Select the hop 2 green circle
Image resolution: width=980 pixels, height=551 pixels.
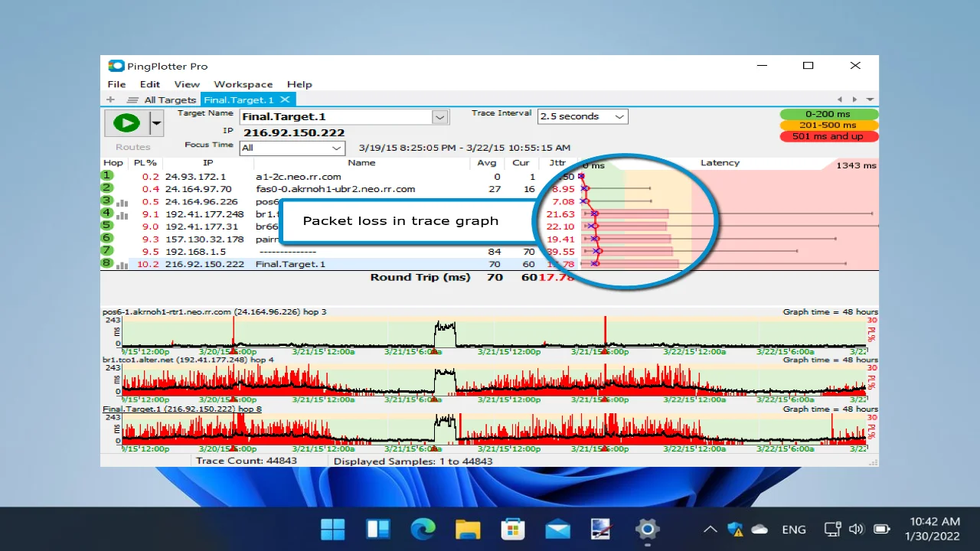pyautogui.click(x=107, y=188)
